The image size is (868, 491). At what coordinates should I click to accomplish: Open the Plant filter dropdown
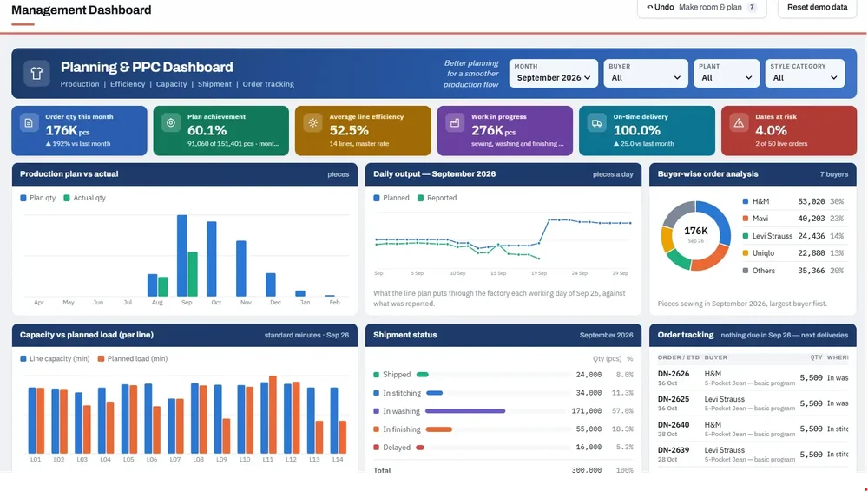(726, 73)
